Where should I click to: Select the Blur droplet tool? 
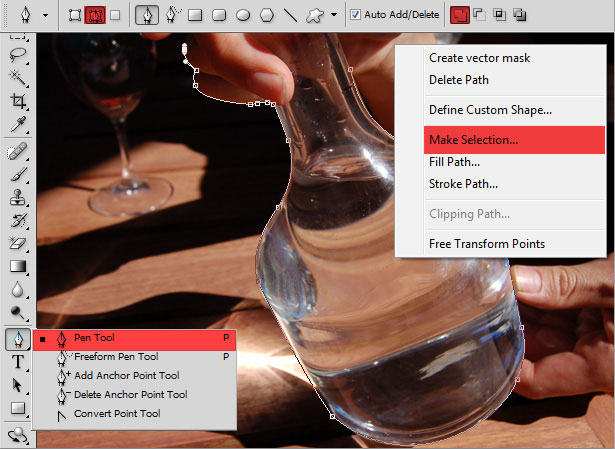click(18, 290)
